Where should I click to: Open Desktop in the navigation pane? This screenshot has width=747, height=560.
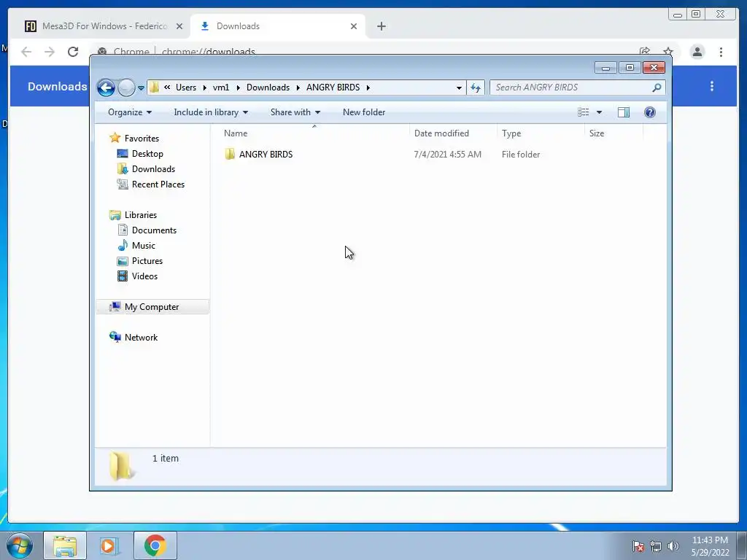[x=147, y=154]
